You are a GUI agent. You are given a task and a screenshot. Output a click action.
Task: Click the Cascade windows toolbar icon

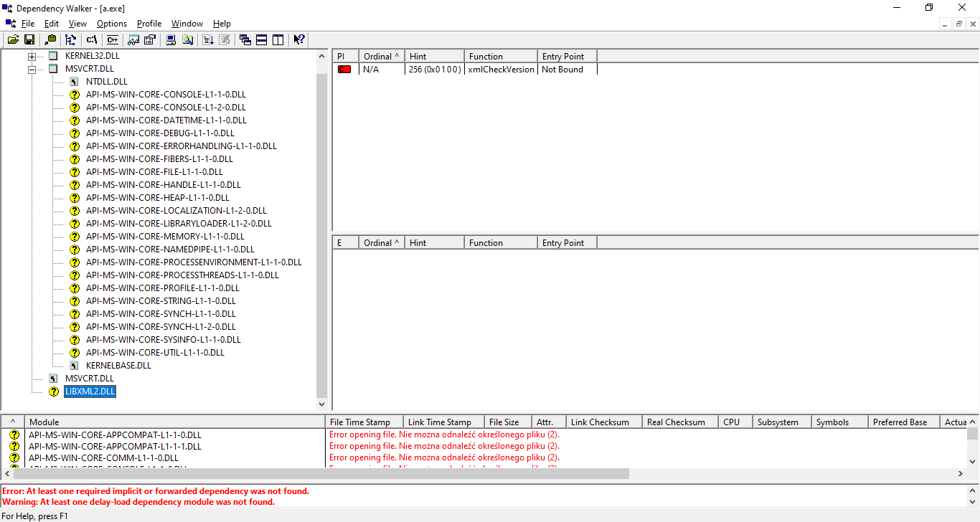[245, 39]
